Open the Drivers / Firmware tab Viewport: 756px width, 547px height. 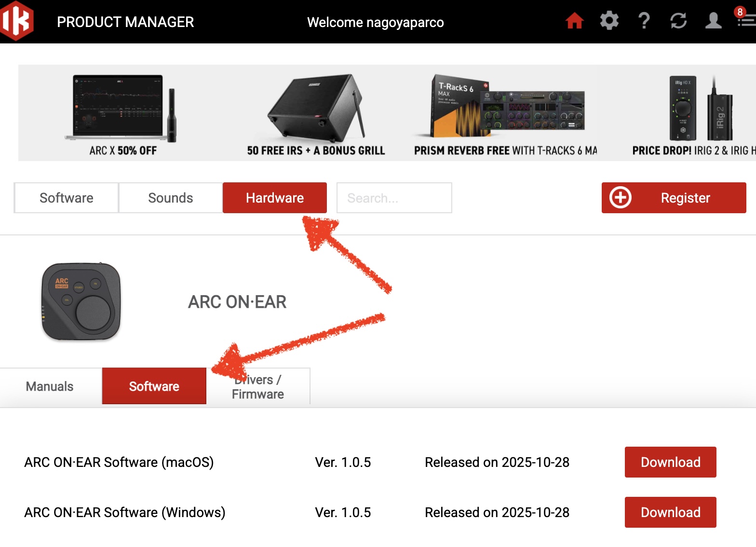point(258,387)
